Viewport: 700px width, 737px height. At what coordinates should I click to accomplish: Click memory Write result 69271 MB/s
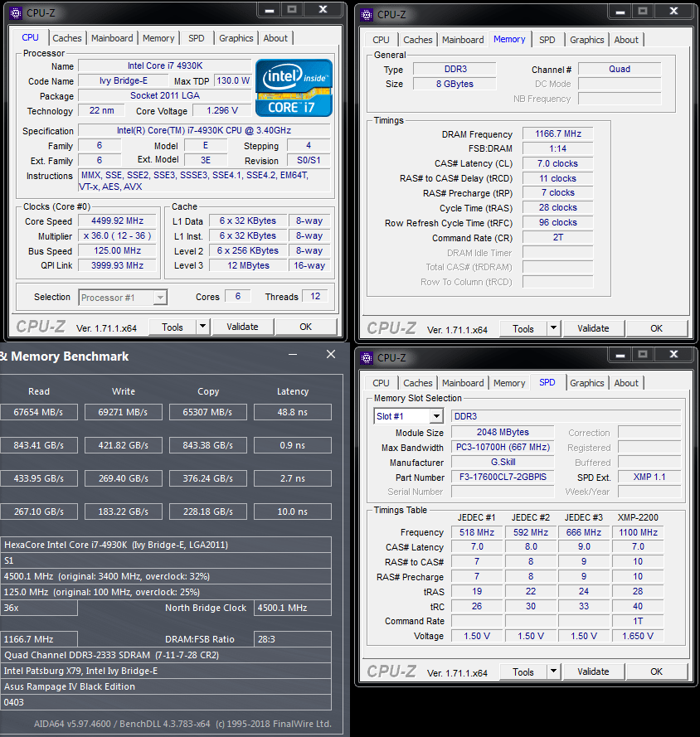point(124,412)
